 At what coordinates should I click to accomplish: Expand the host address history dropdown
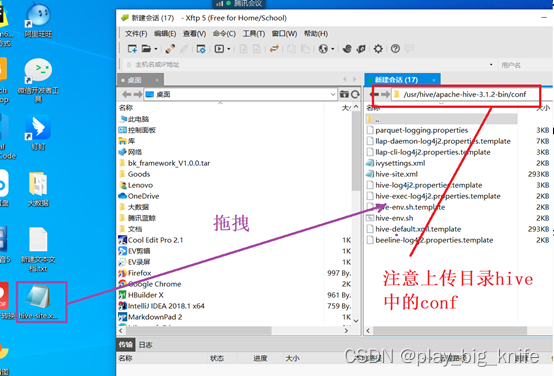[x=491, y=65]
